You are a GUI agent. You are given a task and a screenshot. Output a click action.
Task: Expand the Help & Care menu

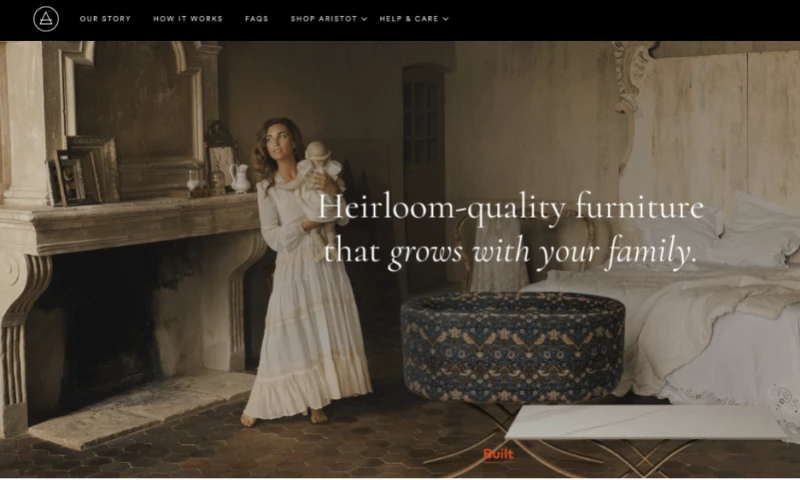click(x=409, y=19)
